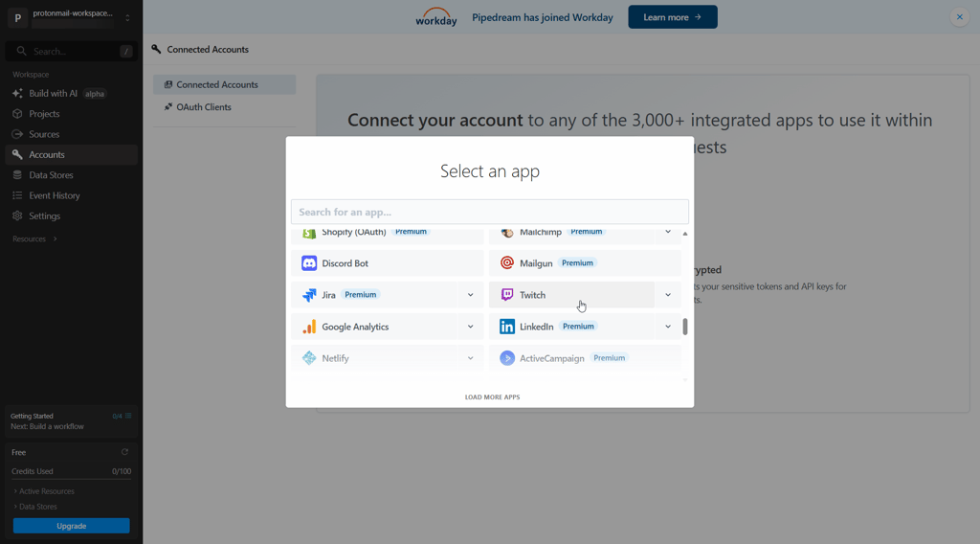Click the OAuth Clients plug icon
This screenshot has width=980, height=544.
[168, 107]
